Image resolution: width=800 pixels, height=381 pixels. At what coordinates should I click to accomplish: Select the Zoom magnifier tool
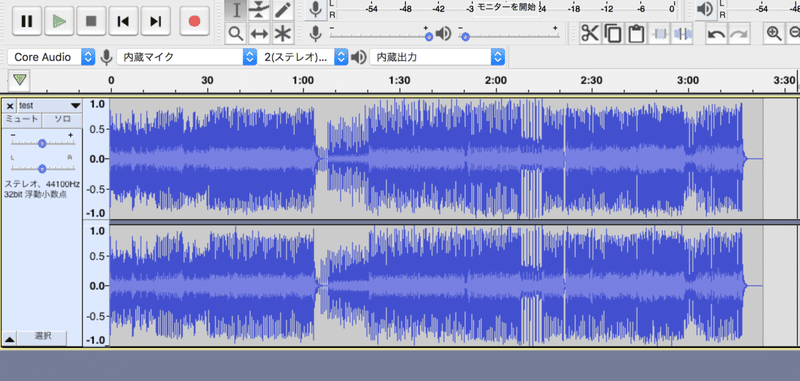235,34
